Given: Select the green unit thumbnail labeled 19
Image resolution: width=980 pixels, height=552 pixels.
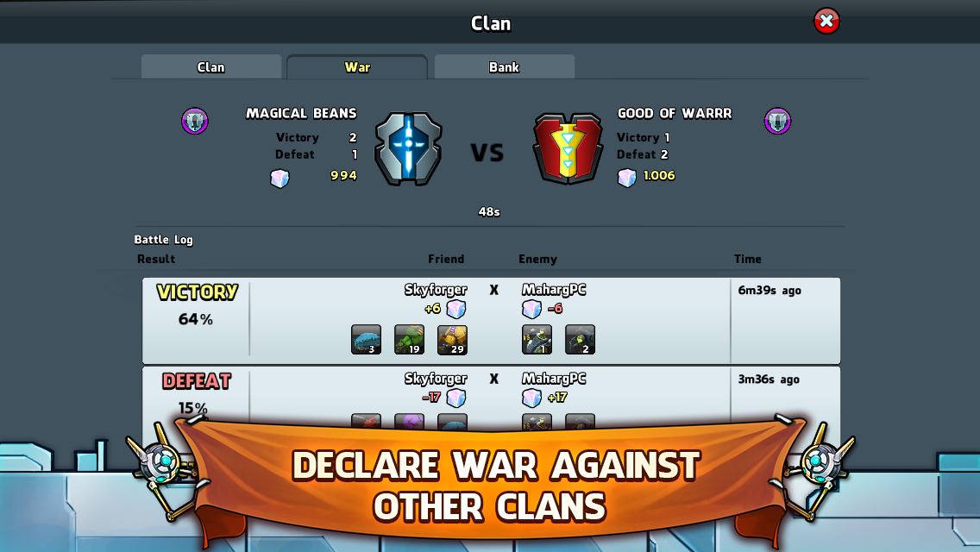Looking at the screenshot, I should 410,340.
